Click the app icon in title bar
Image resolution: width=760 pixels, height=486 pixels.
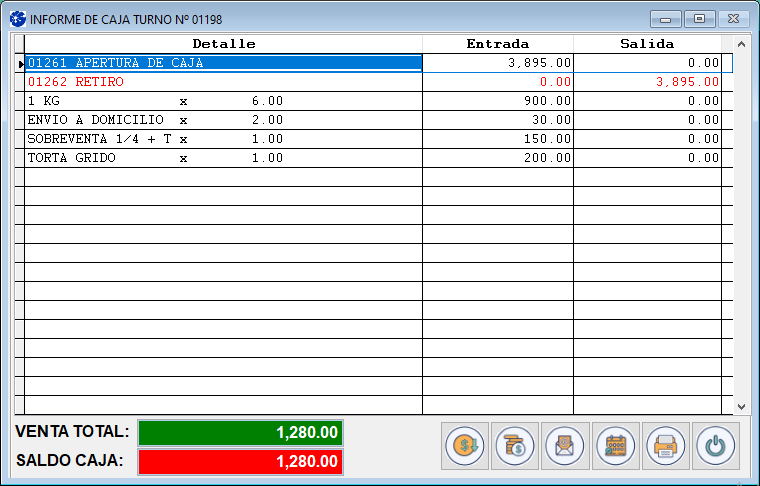17,18
